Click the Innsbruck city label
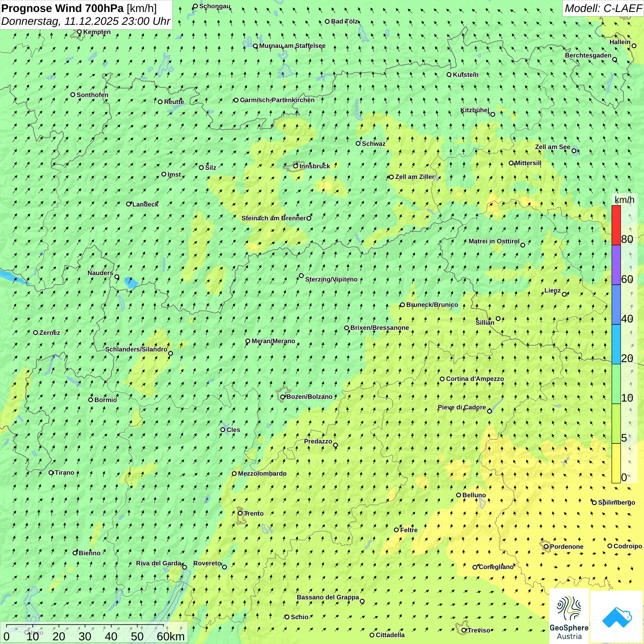Screen dimensions: 644x644 pyautogui.click(x=315, y=166)
